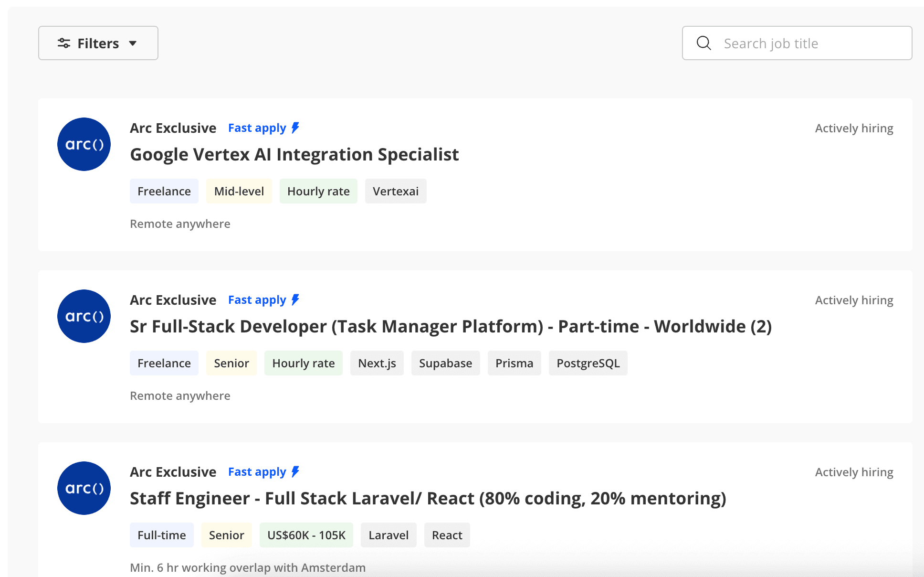Open Sr Full-Stack Developer job title
The width and height of the screenshot is (924, 577).
[451, 327]
